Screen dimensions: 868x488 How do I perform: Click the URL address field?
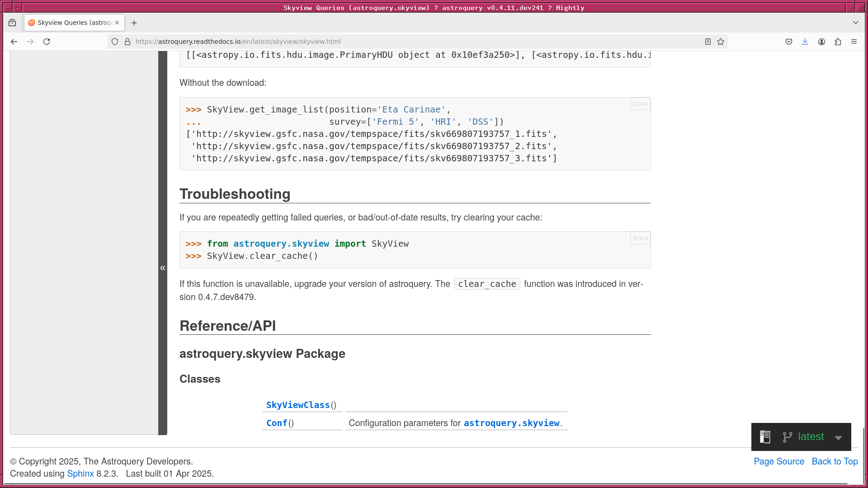(407, 42)
